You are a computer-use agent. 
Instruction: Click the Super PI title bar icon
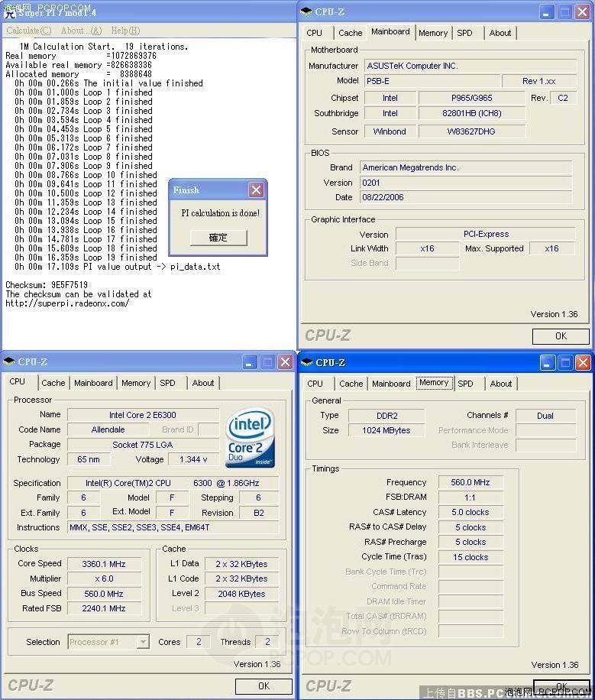point(9,12)
